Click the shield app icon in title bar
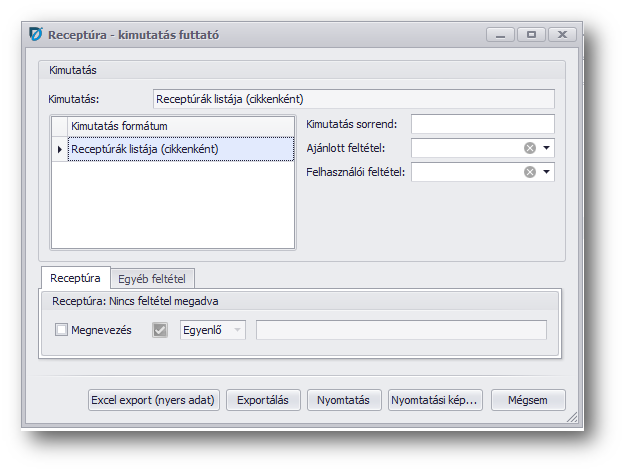 pyautogui.click(x=37, y=35)
